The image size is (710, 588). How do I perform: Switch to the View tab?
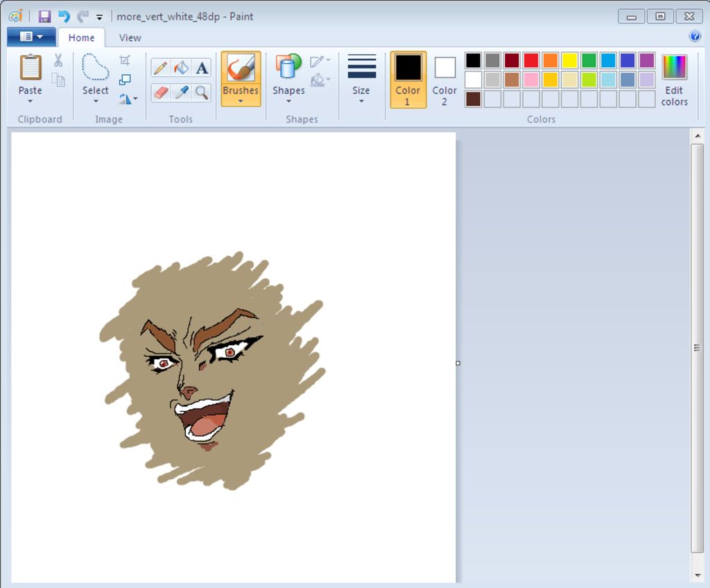coord(130,37)
